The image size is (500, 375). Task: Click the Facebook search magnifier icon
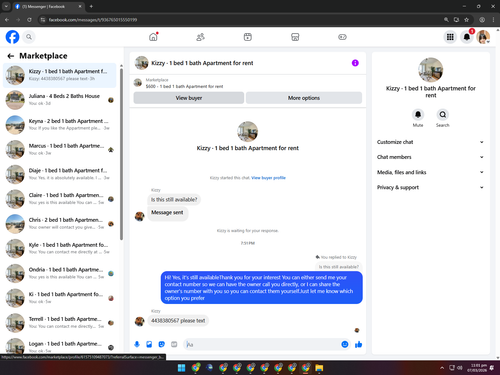tap(29, 37)
